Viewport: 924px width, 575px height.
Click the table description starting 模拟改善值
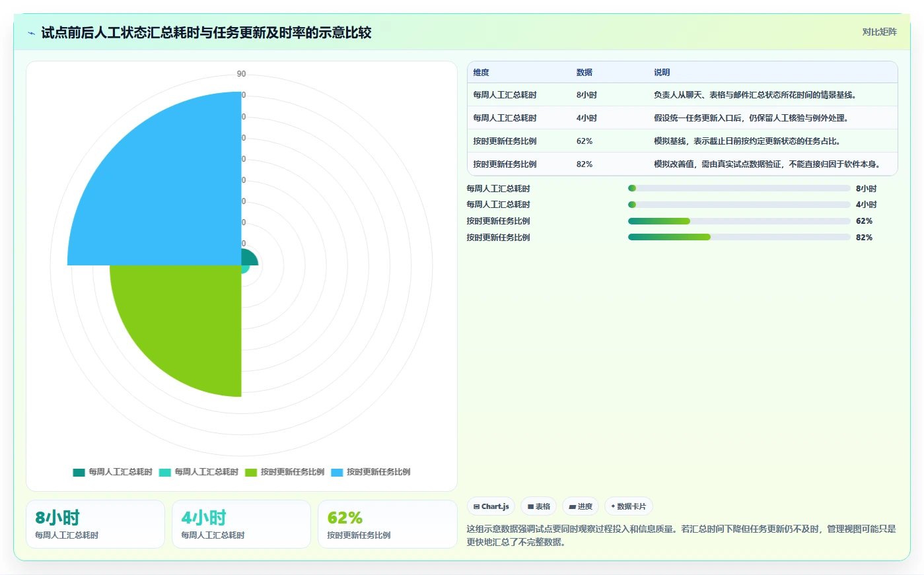[768, 164]
